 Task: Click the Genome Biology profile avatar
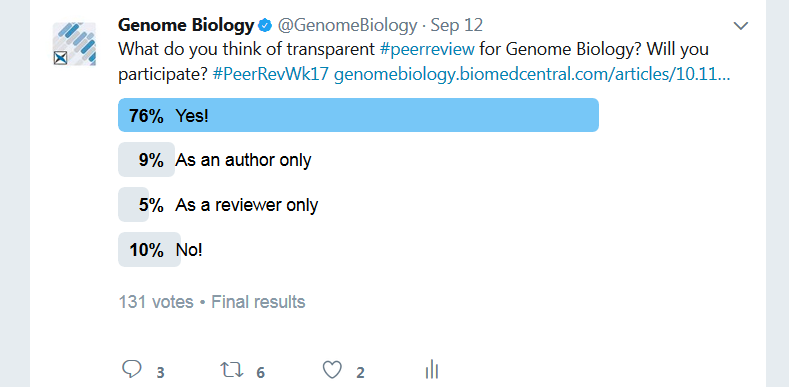point(74,44)
